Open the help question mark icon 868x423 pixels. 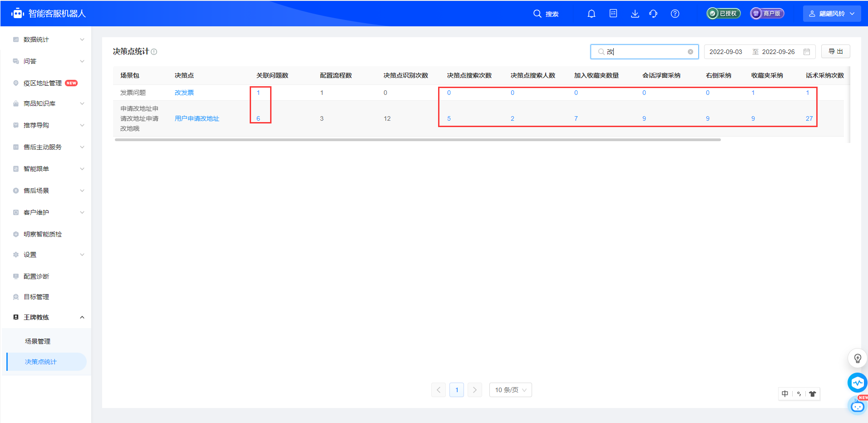point(675,14)
